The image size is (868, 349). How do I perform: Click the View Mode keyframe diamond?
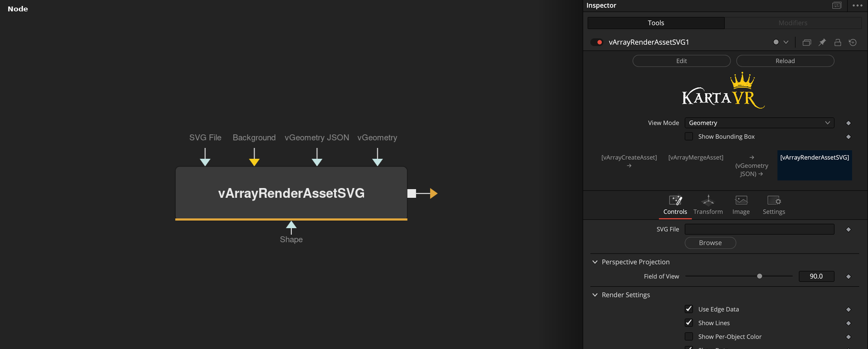point(848,123)
